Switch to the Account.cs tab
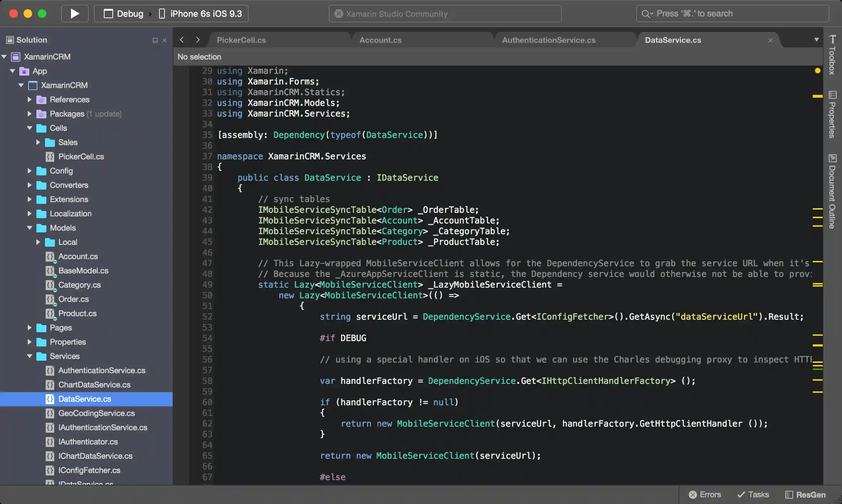The height and width of the screenshot is (504, 842). pyautogui.click(x=380, y=40)
